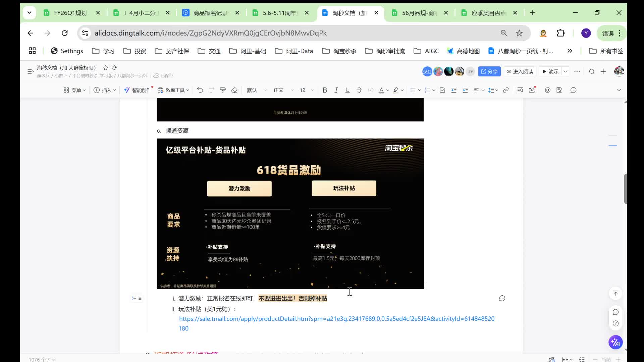
Task: Clear formatting with the eraser icon
Action: click(x=234, y=90)
